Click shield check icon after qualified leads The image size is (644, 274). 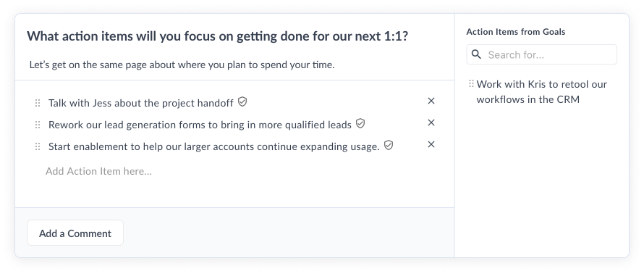tap(360, 123)
